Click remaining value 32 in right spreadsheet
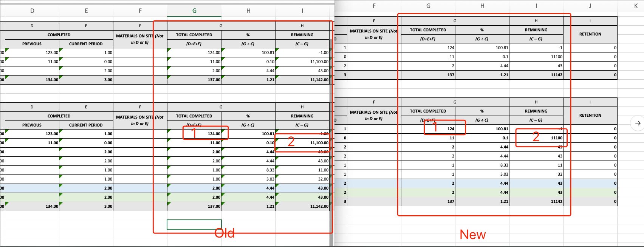 pos(536,174)
